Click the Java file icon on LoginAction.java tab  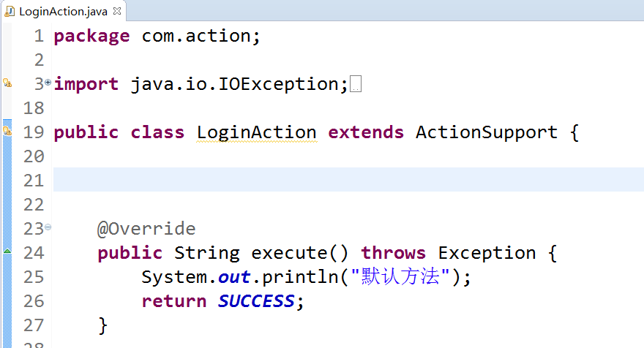pos(10,12)
